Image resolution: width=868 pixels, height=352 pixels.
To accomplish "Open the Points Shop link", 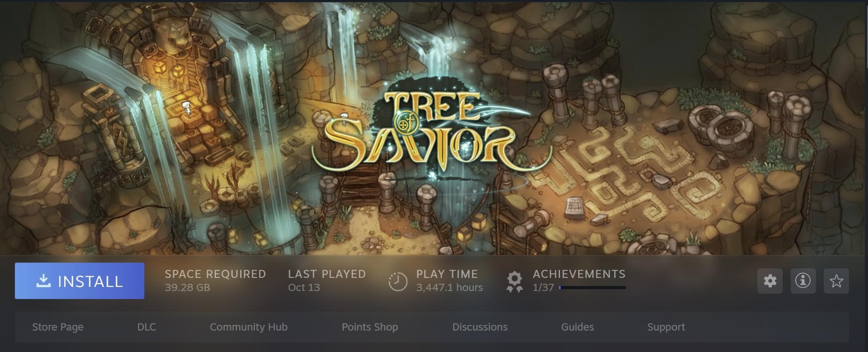I will click(x=370, y=327).
